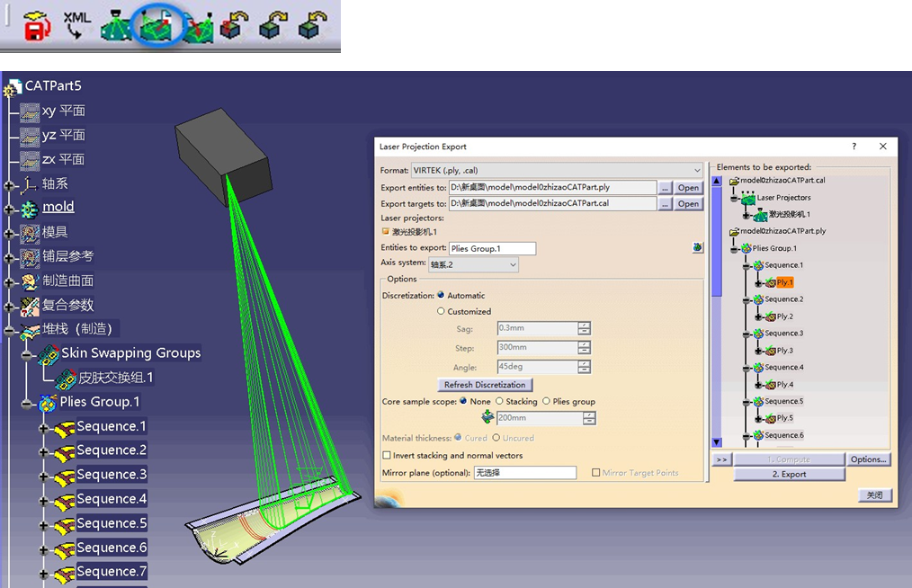Click the Mirror plane 无选择 field
This screenshot has height=588, width=912.
point(524,472)
